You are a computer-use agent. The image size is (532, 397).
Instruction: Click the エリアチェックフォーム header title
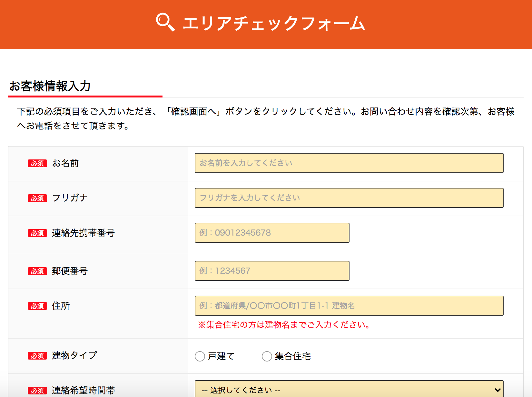point(273,24)
